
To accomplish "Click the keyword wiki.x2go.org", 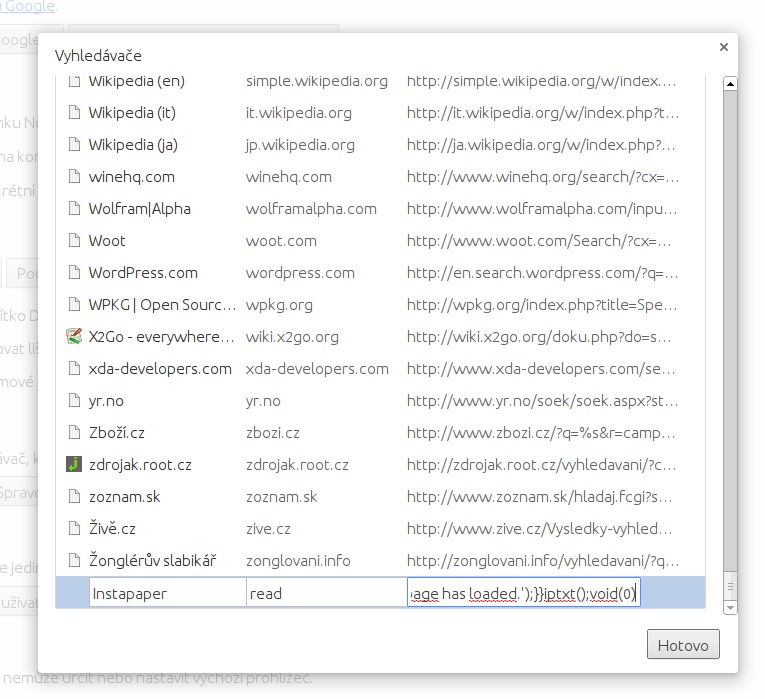I will point(292,337).
